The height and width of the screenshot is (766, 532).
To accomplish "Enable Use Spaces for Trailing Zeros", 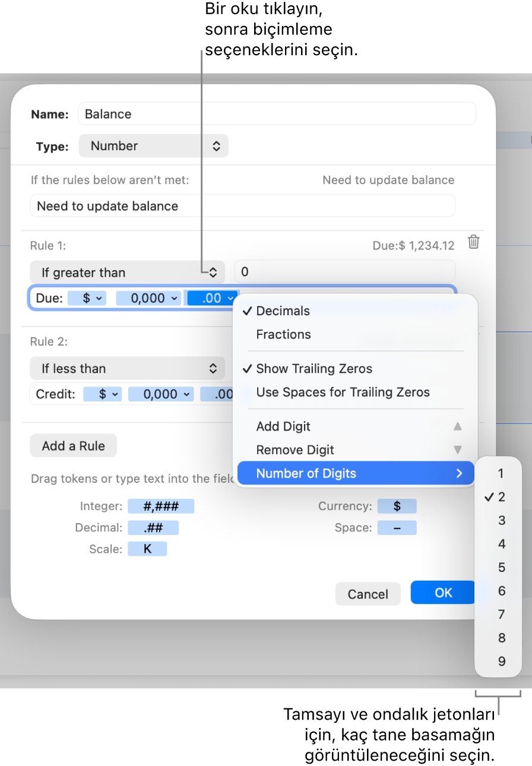I will point(343,393).
